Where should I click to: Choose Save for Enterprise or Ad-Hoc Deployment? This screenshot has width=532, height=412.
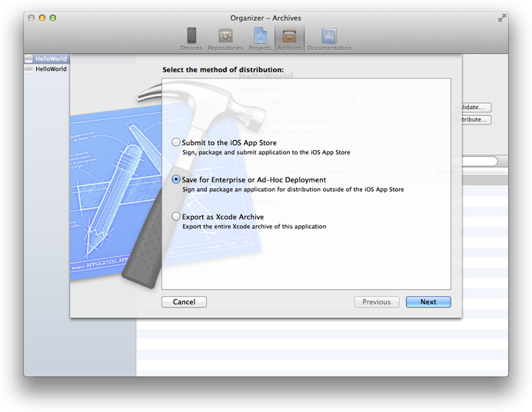(176, 179)
